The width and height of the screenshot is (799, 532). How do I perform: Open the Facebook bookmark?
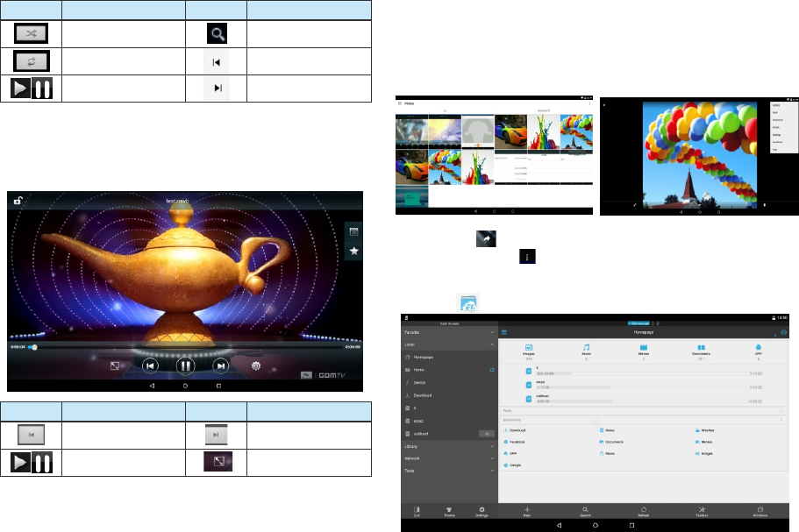(514, 442)
